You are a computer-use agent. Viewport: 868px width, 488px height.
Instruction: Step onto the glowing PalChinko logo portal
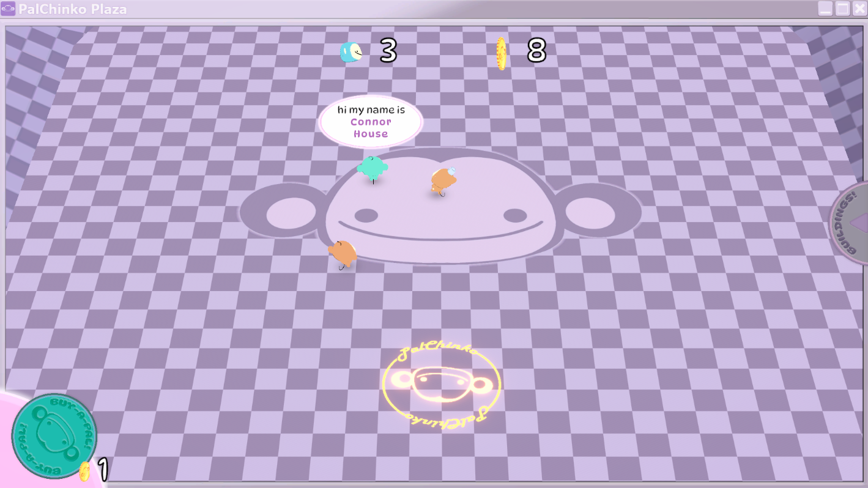click(442, 386)
